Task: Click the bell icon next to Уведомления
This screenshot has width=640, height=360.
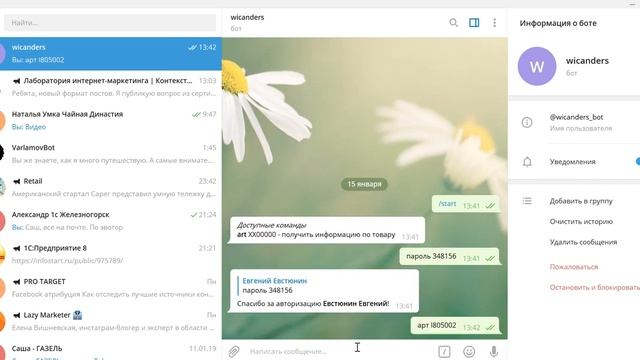Action: (x=527, y=162)
